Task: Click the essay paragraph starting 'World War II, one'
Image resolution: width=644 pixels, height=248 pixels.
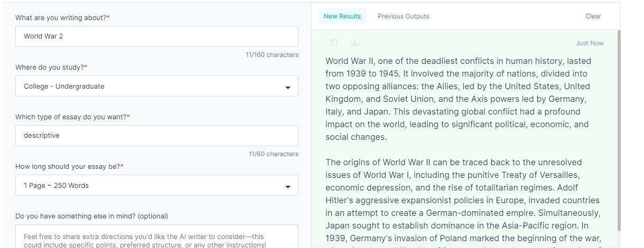Action: pos(458,99)
